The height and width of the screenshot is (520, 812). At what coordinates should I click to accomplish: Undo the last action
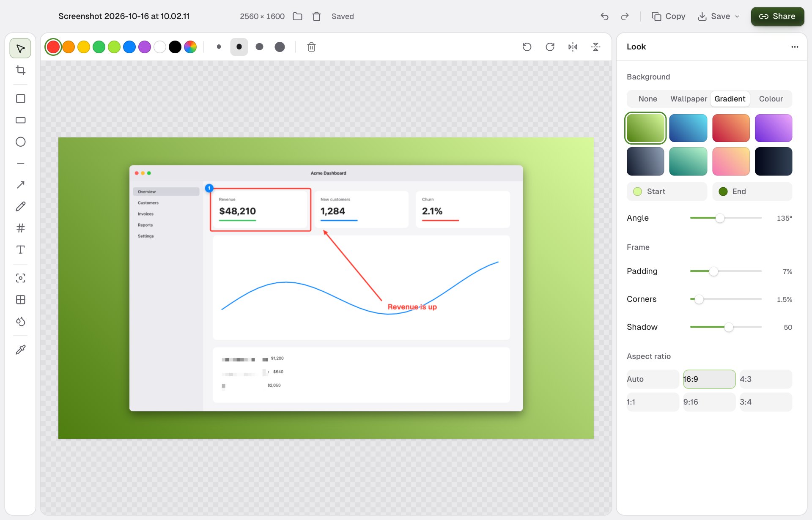click(604, 16)
